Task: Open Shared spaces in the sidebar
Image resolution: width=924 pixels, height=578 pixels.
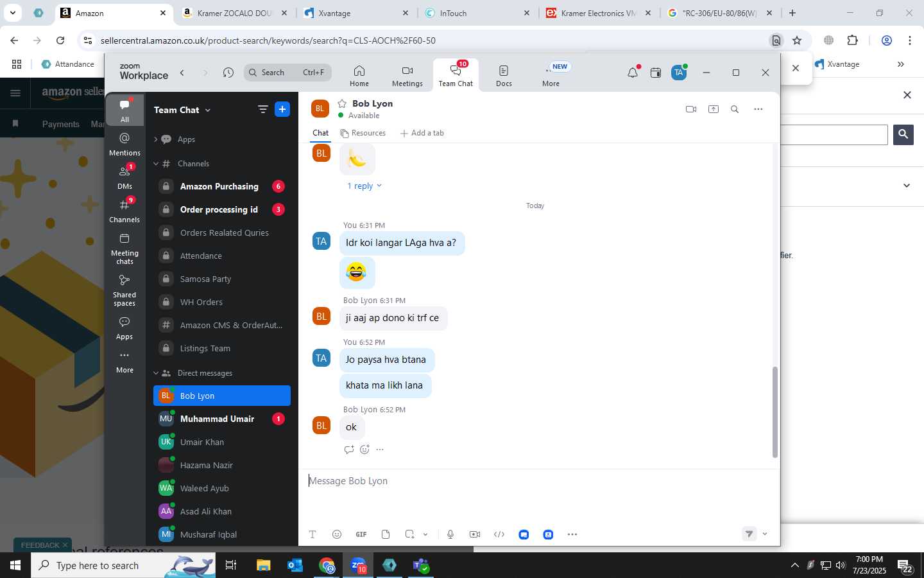Action: (124, 290)
